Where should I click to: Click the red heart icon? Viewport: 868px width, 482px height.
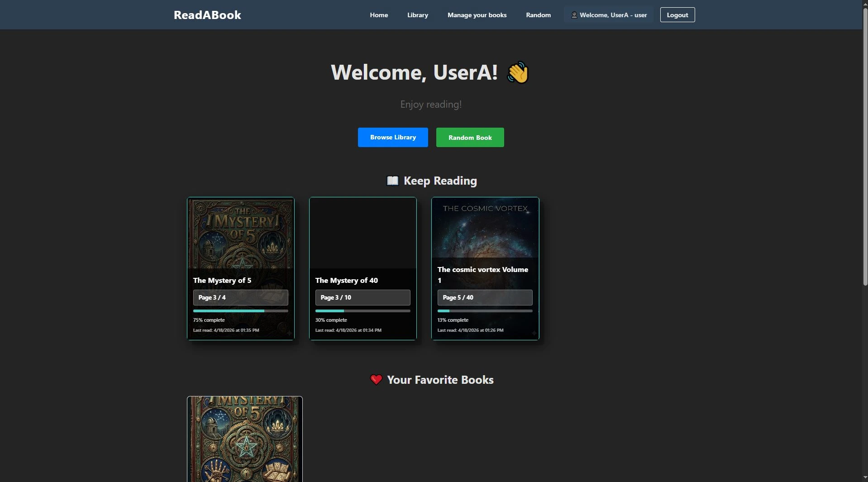pyautogui.click(x=376, y=380)
